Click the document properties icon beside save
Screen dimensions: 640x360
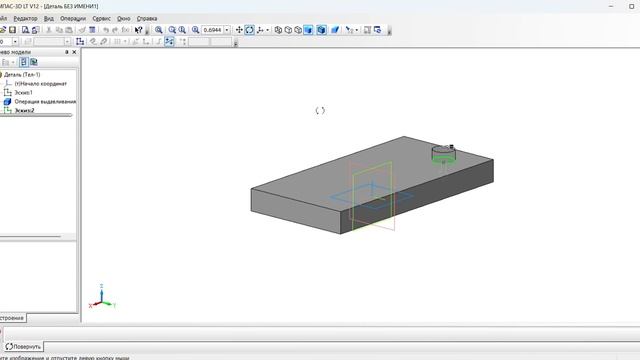click(36, 30)
